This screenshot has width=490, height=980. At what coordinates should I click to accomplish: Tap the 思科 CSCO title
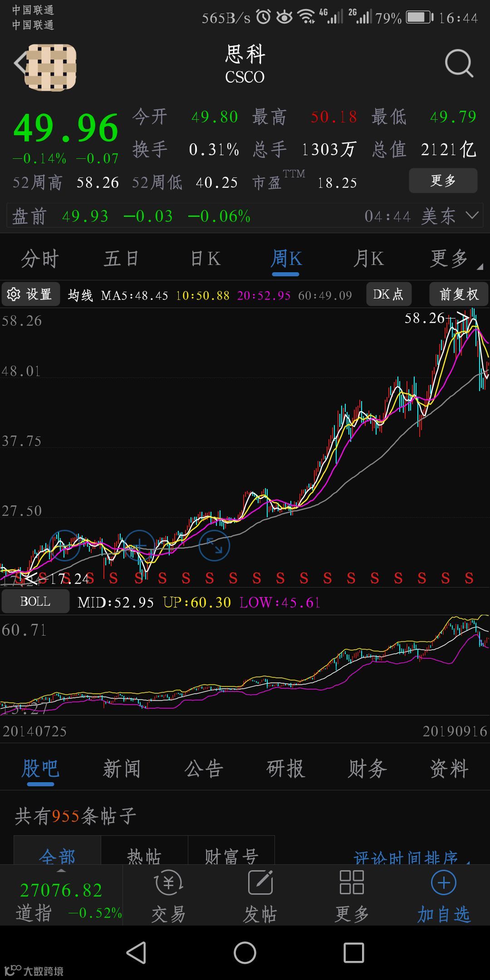pos(245,64)
